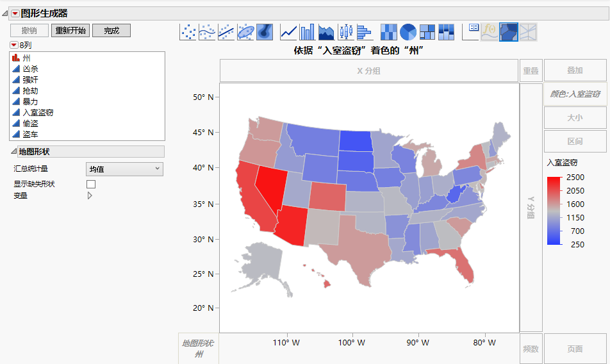Select the Parallel plot element icon
Image resolution: width=610 pixels, height=364 pixels.
pyautogui.click(x=528, y=32)
